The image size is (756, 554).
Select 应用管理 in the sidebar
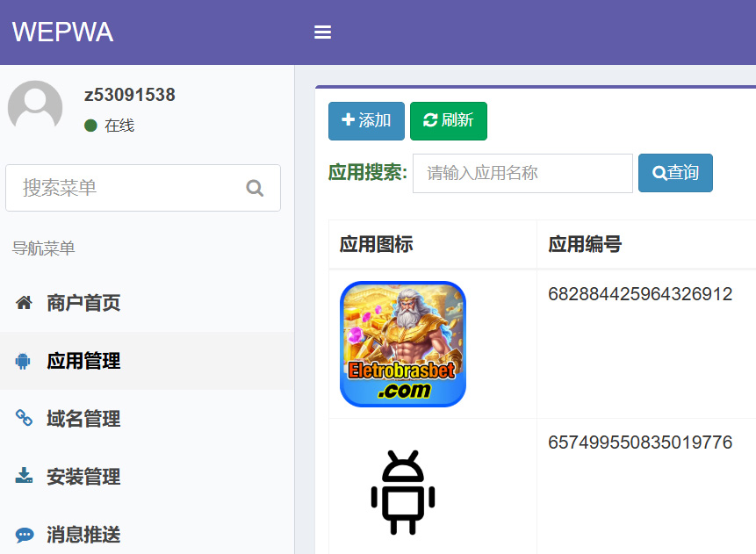tap(147, 361)
